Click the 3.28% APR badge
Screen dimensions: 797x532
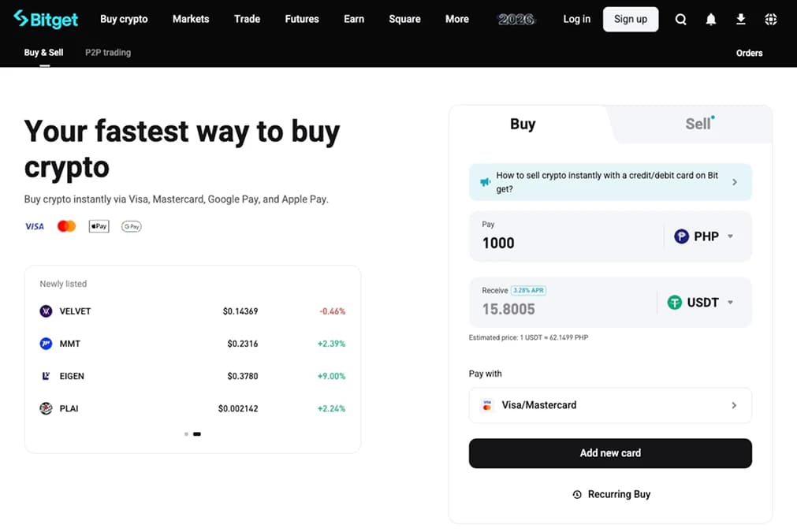point(528,290)
